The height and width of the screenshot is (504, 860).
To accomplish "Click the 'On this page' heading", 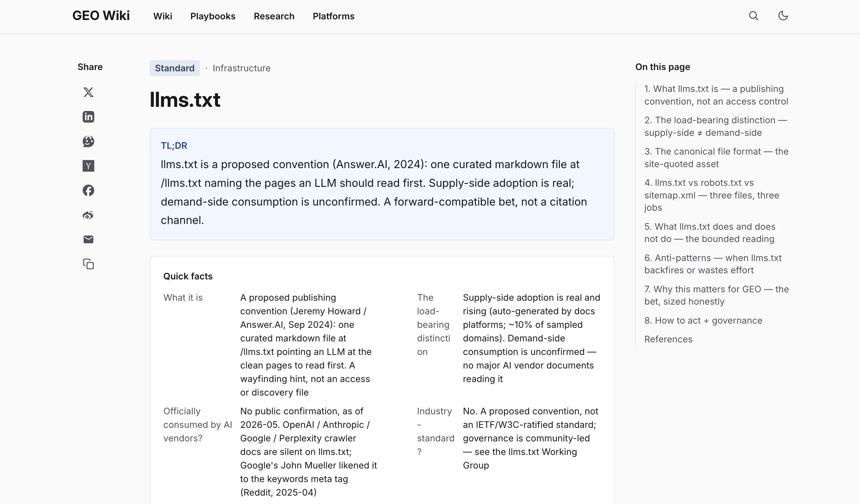I will 663,67.
